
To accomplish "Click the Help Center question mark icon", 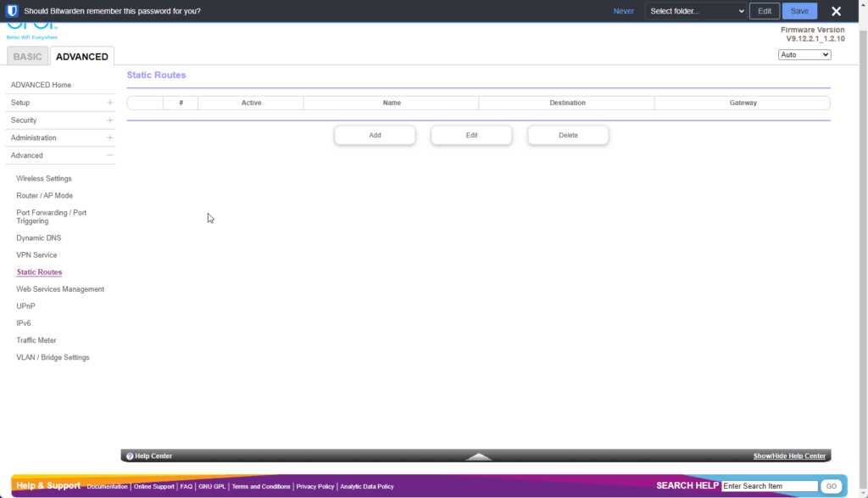I will pos(130,456).
